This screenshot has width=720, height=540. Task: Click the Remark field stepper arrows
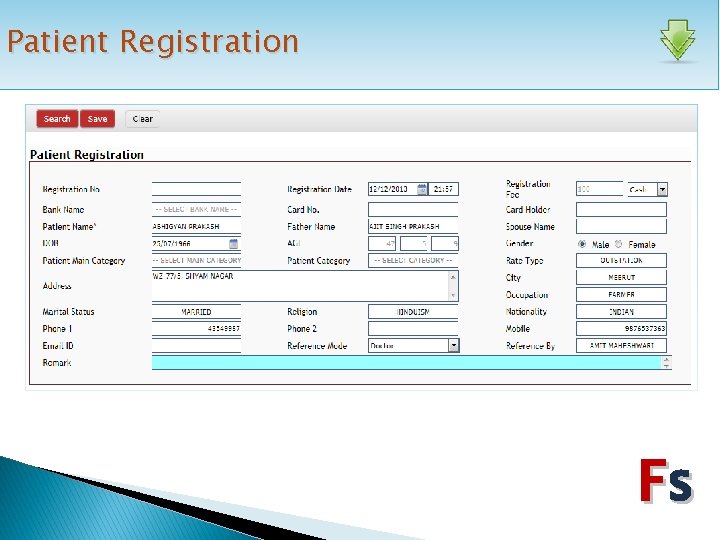666,362
